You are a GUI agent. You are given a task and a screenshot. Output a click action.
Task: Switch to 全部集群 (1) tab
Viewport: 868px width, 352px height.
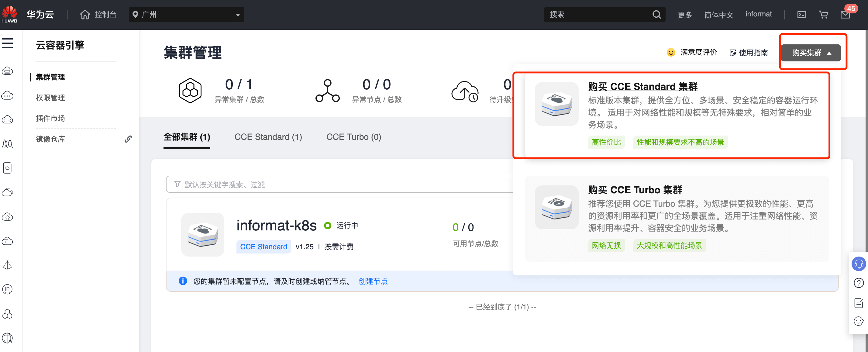point(187,137)
